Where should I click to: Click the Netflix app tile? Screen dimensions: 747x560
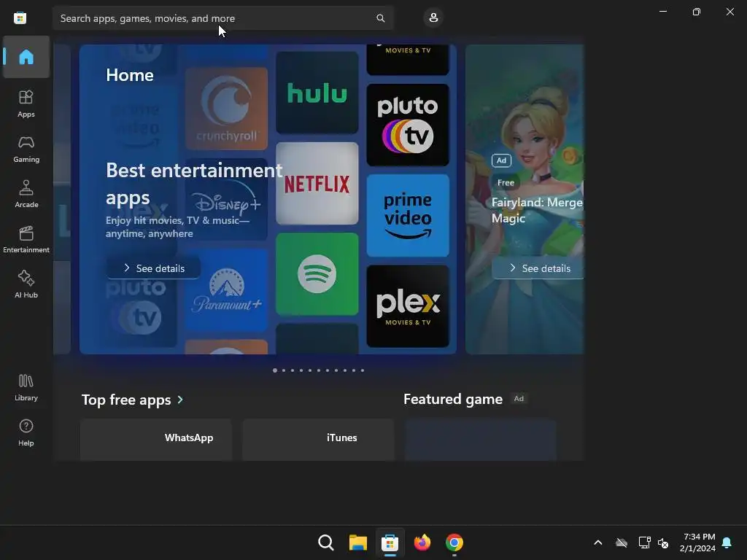point(317,183)
